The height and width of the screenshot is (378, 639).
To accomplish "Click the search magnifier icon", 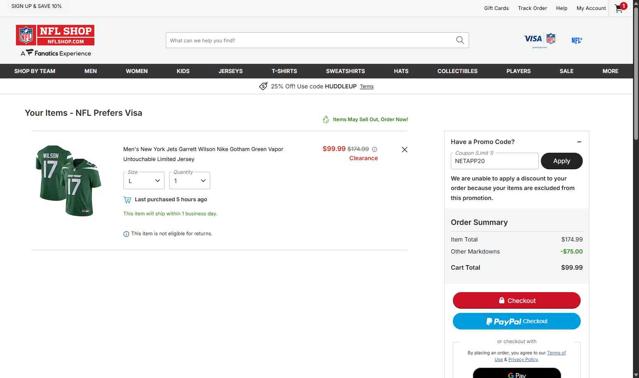I will tap(460, 40).
